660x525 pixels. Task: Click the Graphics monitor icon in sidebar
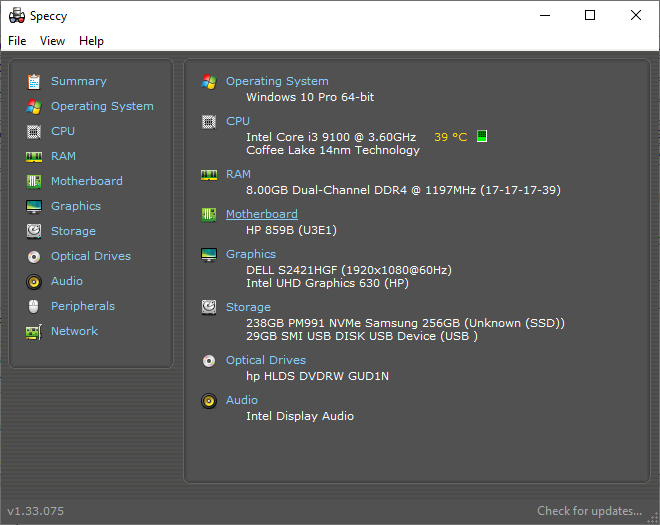coord(34,207)
